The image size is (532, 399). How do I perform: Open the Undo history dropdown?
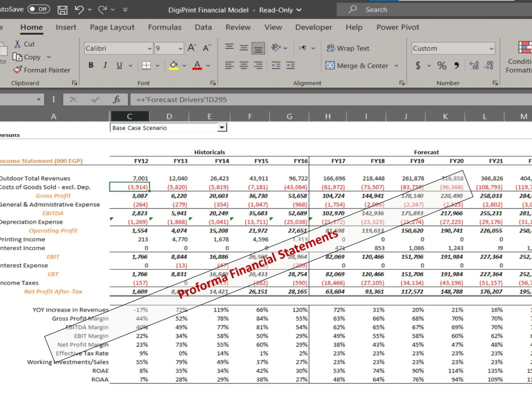89,10
